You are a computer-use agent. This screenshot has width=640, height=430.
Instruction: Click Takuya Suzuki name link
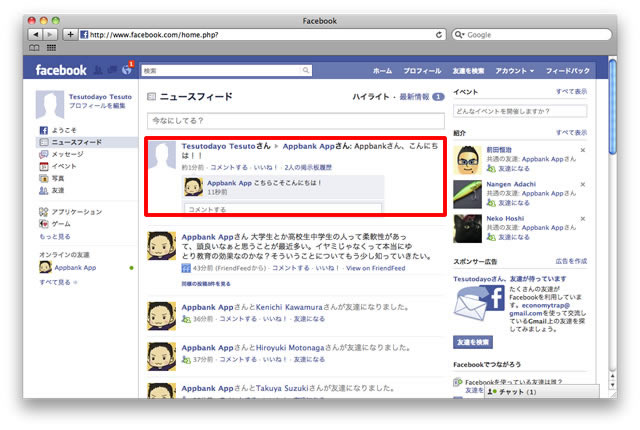click(x=284, y=388)
